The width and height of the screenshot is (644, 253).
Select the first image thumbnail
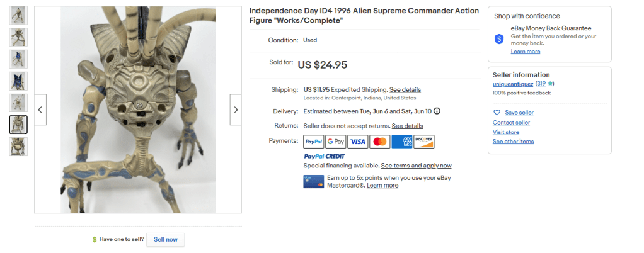click(x=18, y=15)
